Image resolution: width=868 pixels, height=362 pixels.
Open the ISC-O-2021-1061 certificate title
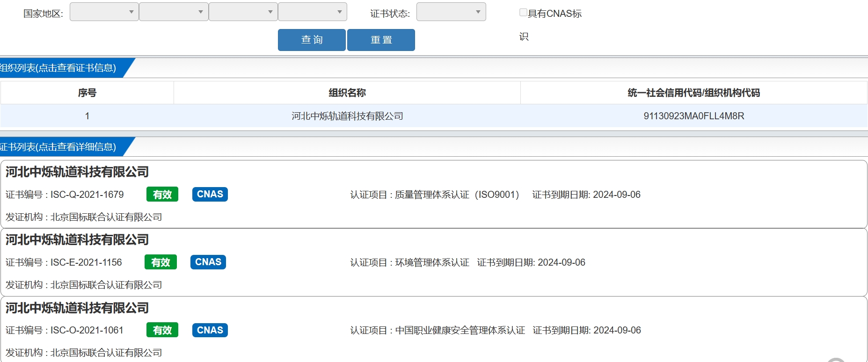(77, 308)
